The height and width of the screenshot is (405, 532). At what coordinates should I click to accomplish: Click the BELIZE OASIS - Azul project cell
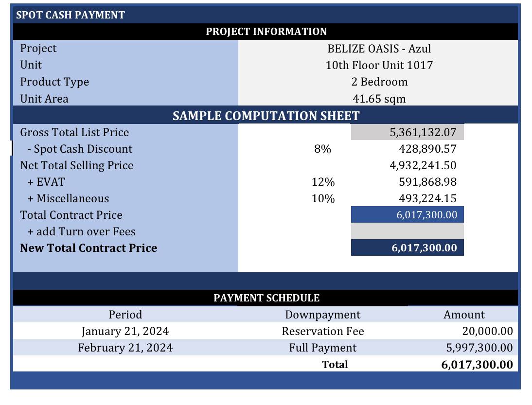[x=379, y=49]
